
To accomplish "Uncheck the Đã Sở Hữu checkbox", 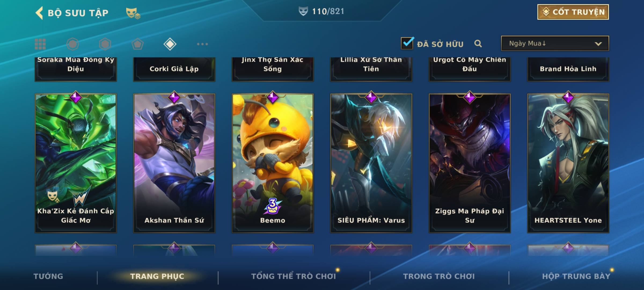I will coord(407,43).
